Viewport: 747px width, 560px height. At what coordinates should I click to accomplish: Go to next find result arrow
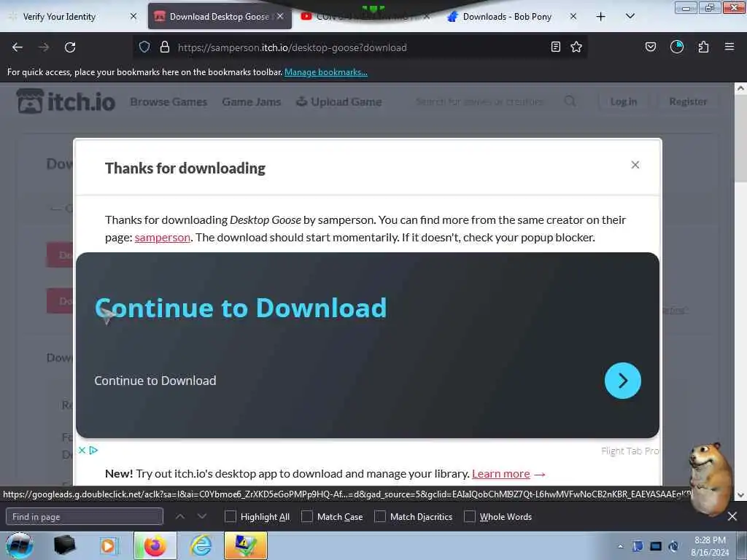tap(202, 516)
